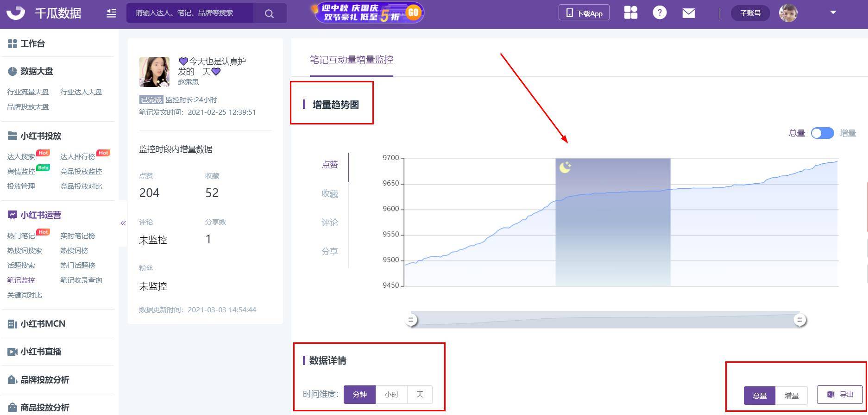Open the apps grid icon

(630, 12)
